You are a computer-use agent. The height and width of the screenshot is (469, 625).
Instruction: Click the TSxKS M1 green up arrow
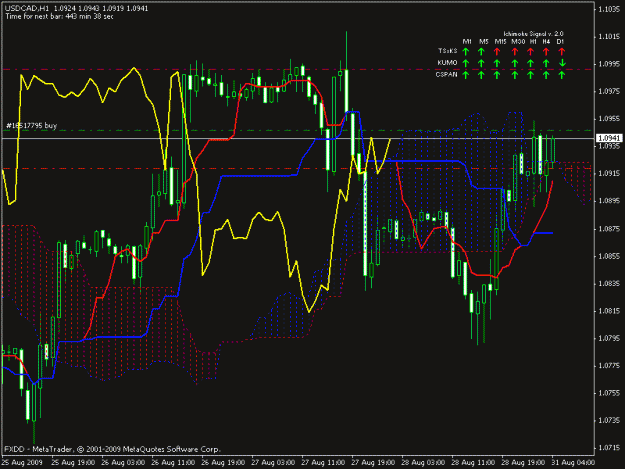[466, 51]
